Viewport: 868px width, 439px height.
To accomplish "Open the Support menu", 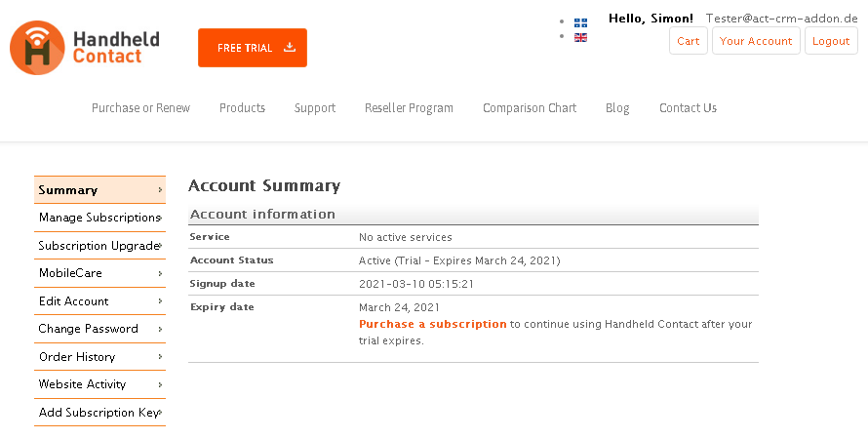I will pyautogui.click(x=315, y=108).
